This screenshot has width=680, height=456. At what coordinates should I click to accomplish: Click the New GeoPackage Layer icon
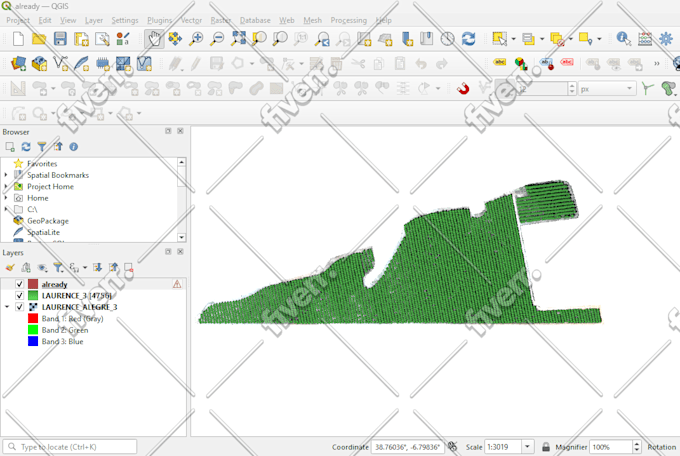pos(39,64)
